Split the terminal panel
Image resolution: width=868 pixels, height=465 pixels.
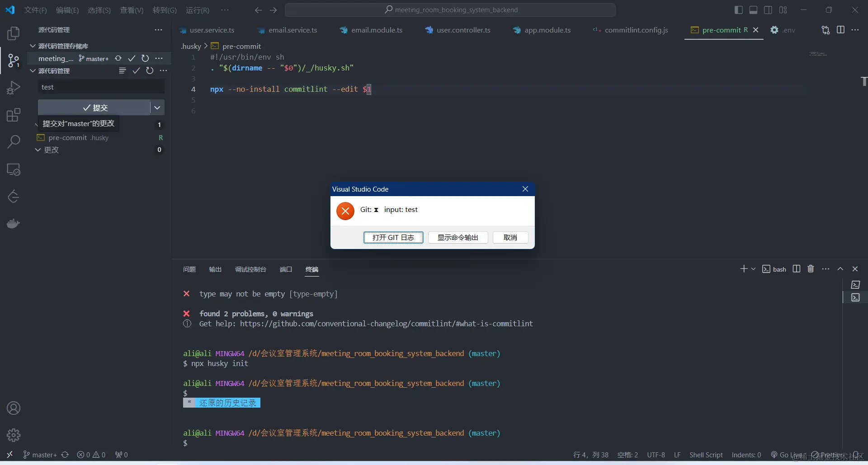click(797, 269)
